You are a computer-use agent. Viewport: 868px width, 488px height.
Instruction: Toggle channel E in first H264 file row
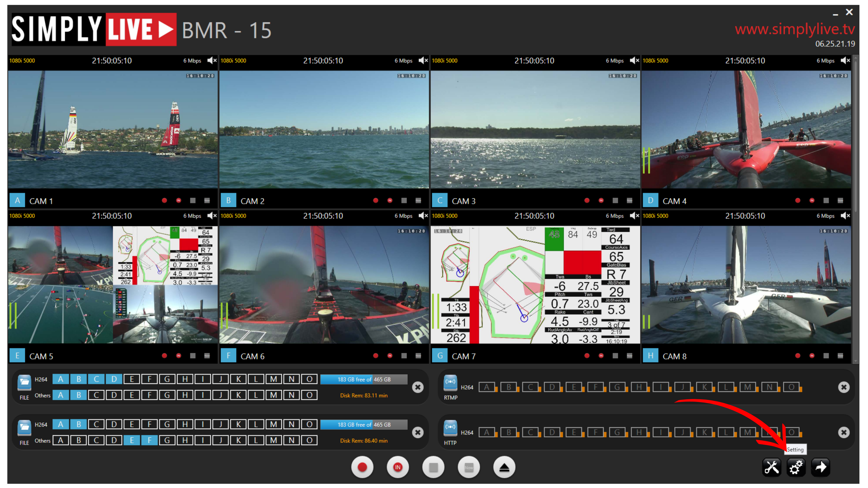pos(132,379)
